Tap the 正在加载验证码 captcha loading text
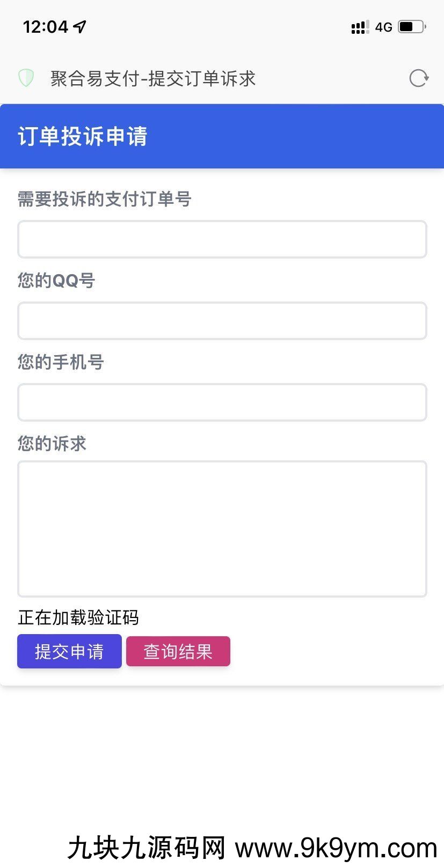This screenshot has width=444, height=868. coord(78,617)
